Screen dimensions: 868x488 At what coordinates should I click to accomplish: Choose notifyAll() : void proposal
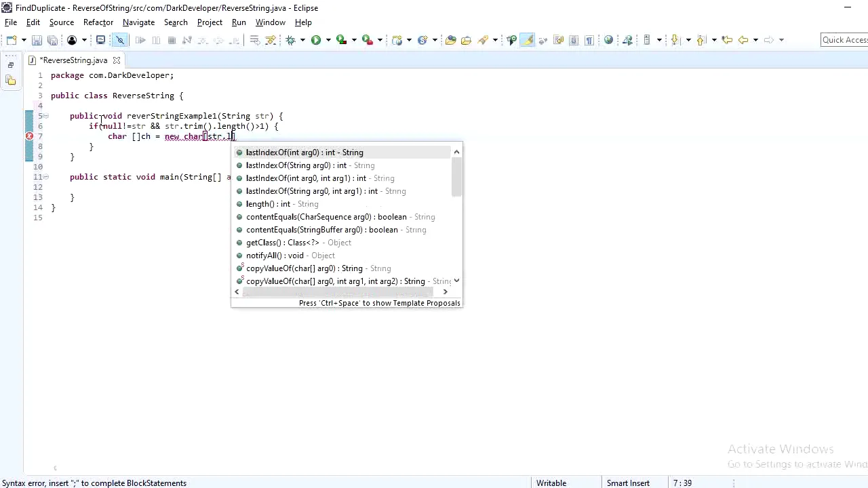coord(342,256)
